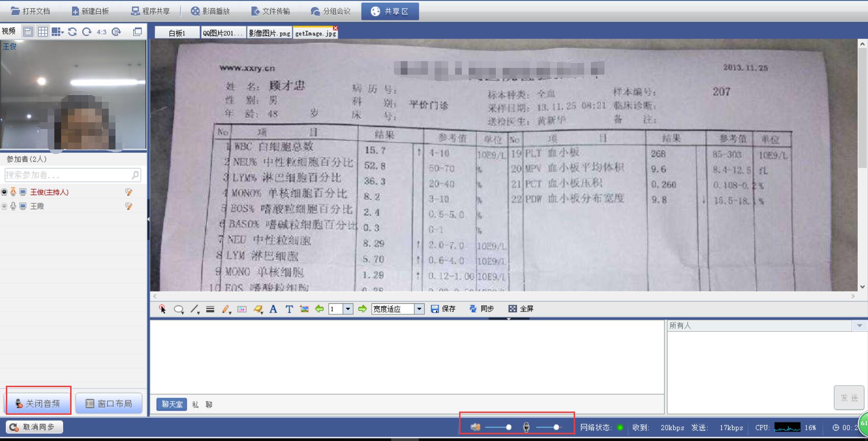Click the 搜索参加者 search field

[x=68, y=175]
